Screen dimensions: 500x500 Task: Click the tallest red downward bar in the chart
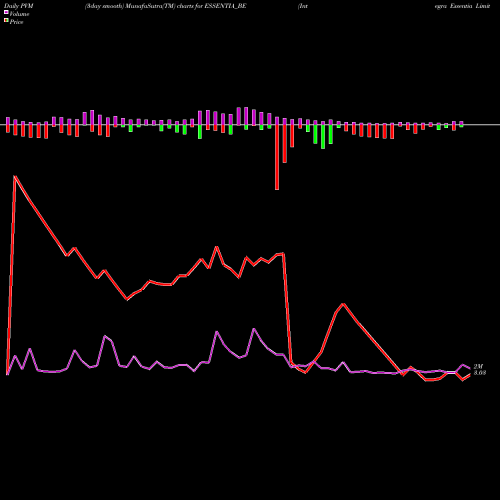click(x=277, y=157)
